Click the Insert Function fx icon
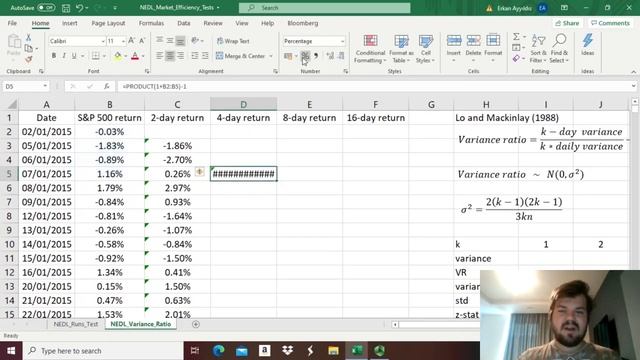Viewport: 640px width, 360px height. [107, 87]
